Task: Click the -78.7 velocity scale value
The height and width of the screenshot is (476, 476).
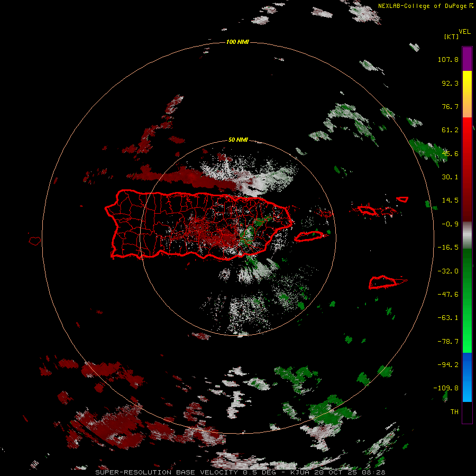Action: coord(448,342)
